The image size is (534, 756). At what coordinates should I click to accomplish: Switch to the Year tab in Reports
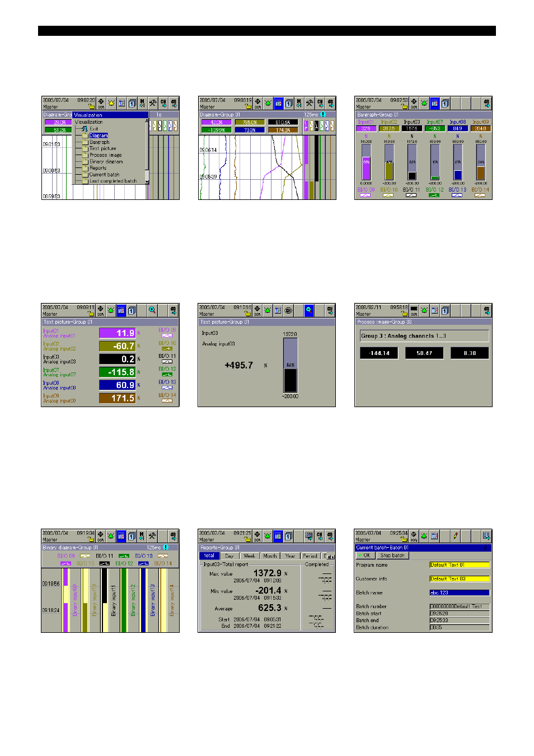[290, 556]
